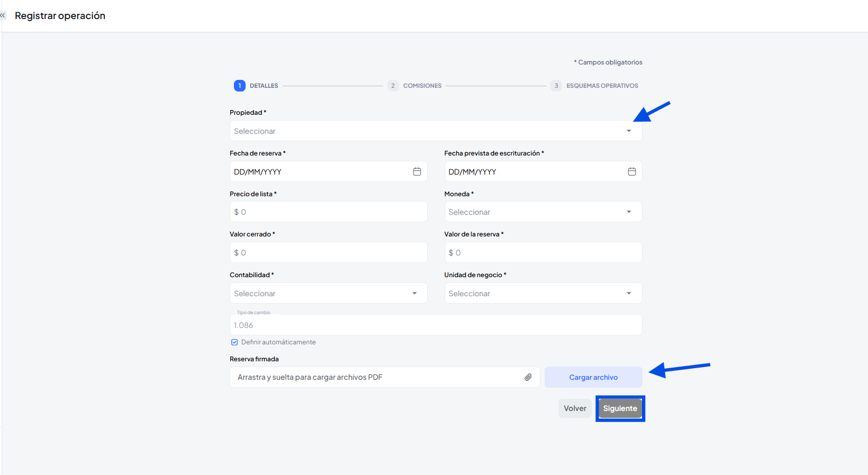Click step 1 circle icon for Detalles

(x=239, y=86)
